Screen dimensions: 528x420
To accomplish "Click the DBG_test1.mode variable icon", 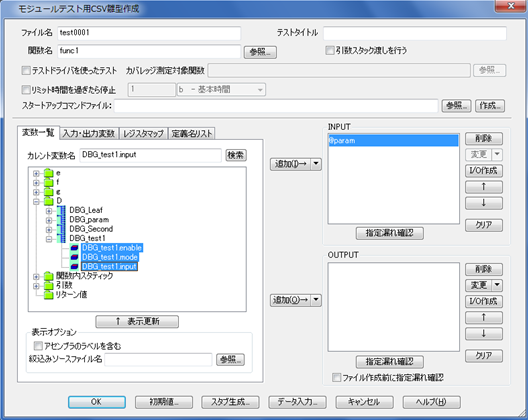I will coord(74,257).
